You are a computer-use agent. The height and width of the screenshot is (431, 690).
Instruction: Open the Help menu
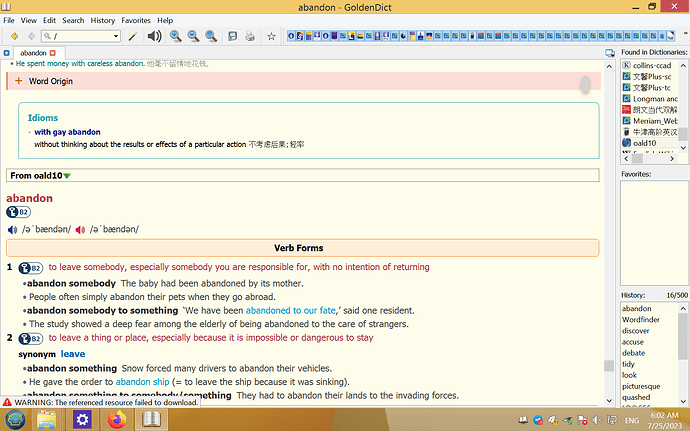point(165,20)
